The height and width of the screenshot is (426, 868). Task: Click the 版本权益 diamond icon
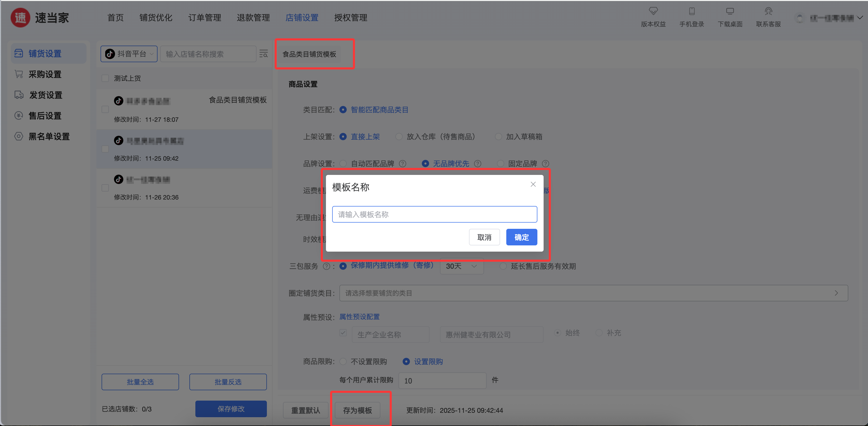(653, 11)
